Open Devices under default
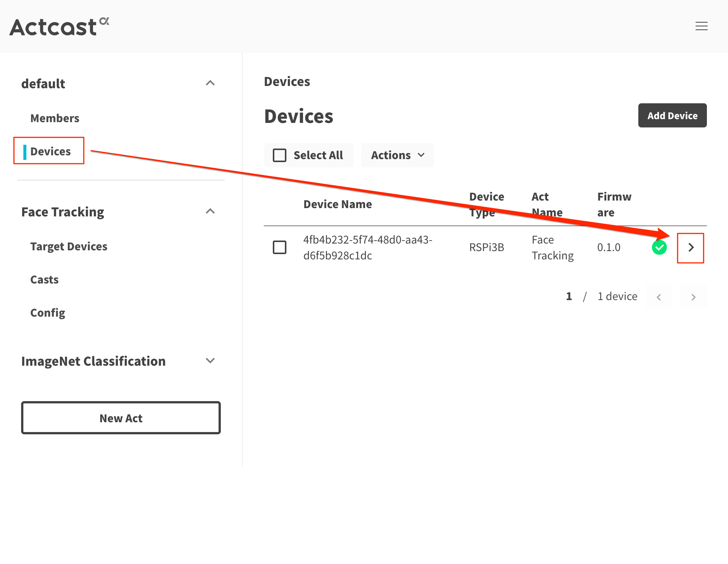 [x=50, y=151]
